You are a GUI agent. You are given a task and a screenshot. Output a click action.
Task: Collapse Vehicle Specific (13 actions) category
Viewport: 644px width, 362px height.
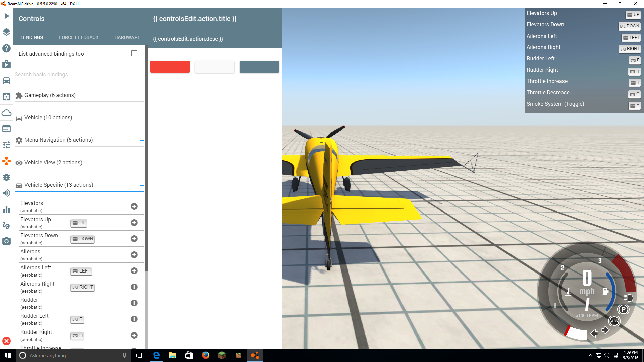[79, 185]
